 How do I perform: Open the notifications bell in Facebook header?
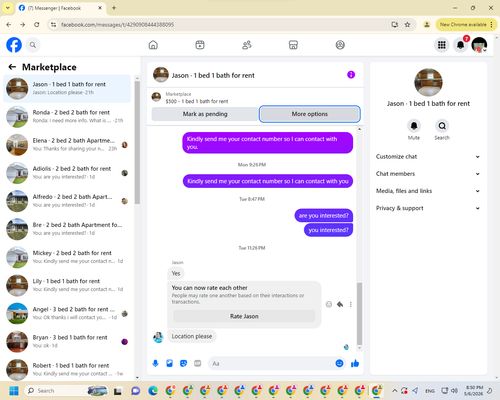click(x=460, y=45)
